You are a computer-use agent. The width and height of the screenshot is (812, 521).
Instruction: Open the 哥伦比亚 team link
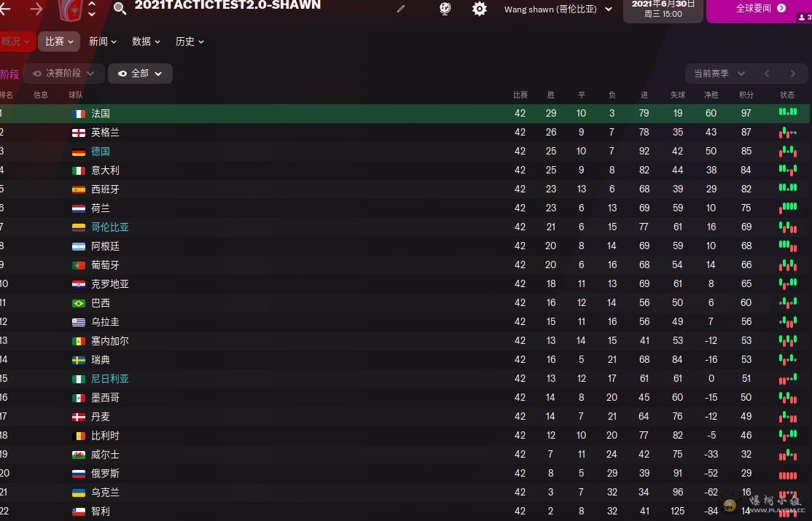[110, 227]
